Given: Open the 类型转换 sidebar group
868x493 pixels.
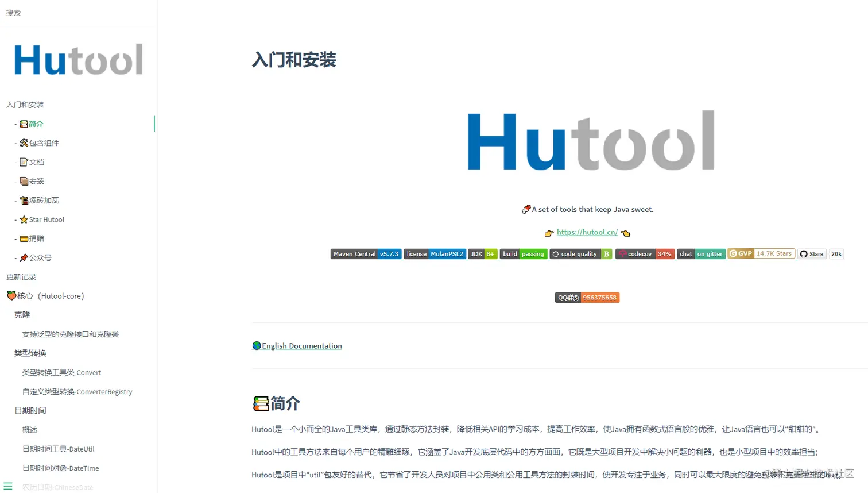Looking at the screenshot, I should [30, 353].
